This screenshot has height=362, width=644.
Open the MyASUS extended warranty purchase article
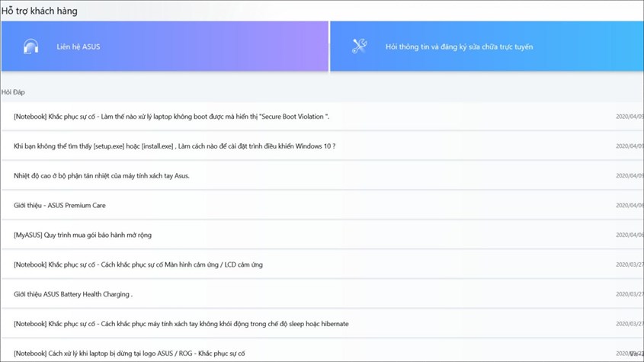82,235
